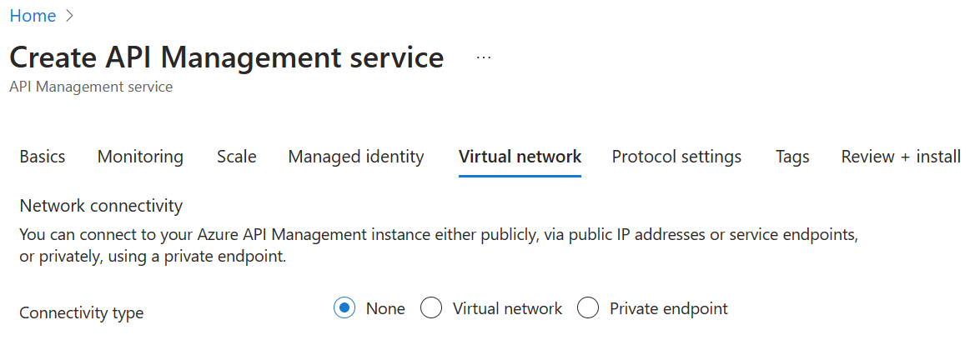
Task: Click the Network connectivity section heading
Action: pyautogui.click(x=101, y=206)
